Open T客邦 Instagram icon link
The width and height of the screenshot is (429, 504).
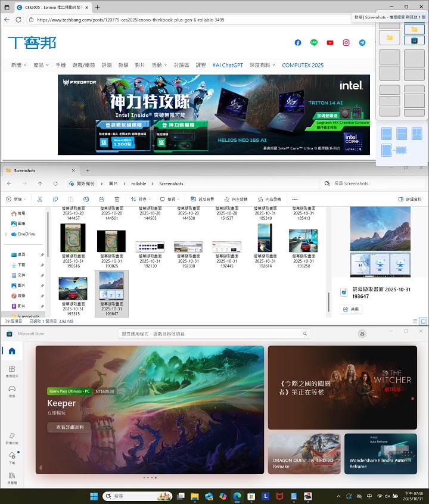click(346, 43)
